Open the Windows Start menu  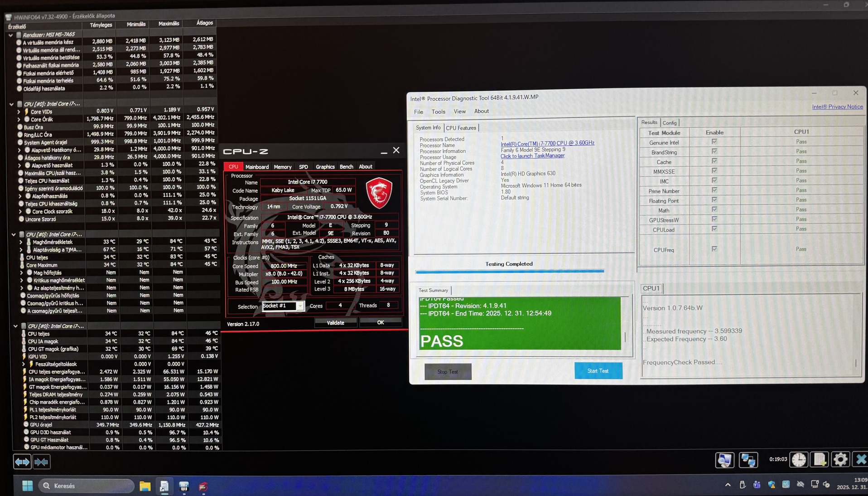point(28,486)
